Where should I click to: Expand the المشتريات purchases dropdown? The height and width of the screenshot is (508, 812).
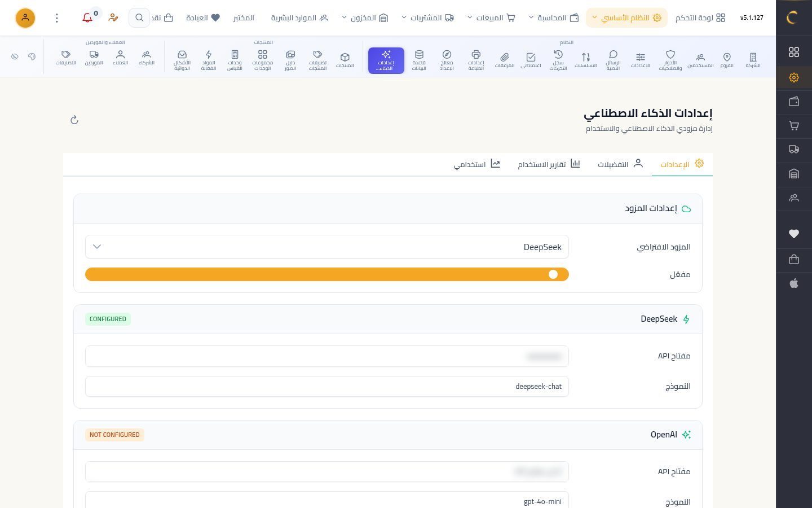point(428,17)
